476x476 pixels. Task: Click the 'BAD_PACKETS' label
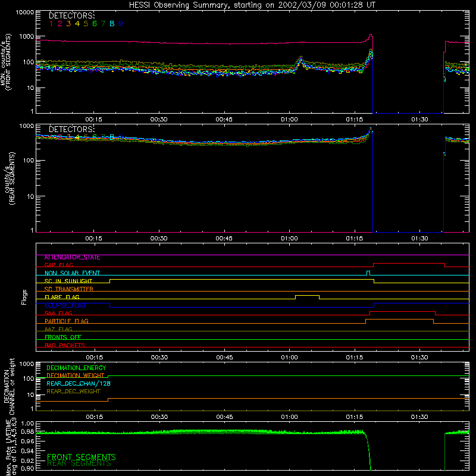65,345
